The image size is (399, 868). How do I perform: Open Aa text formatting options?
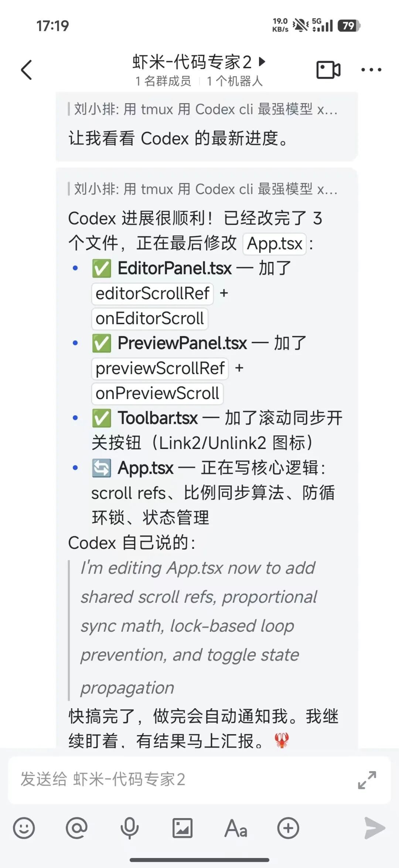[235, 828]
